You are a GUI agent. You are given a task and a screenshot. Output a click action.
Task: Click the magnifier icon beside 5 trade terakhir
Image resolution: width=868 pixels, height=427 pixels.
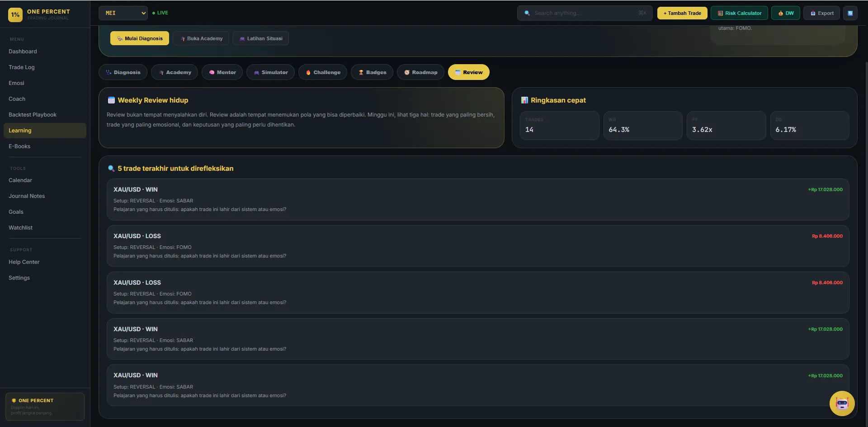111,169
